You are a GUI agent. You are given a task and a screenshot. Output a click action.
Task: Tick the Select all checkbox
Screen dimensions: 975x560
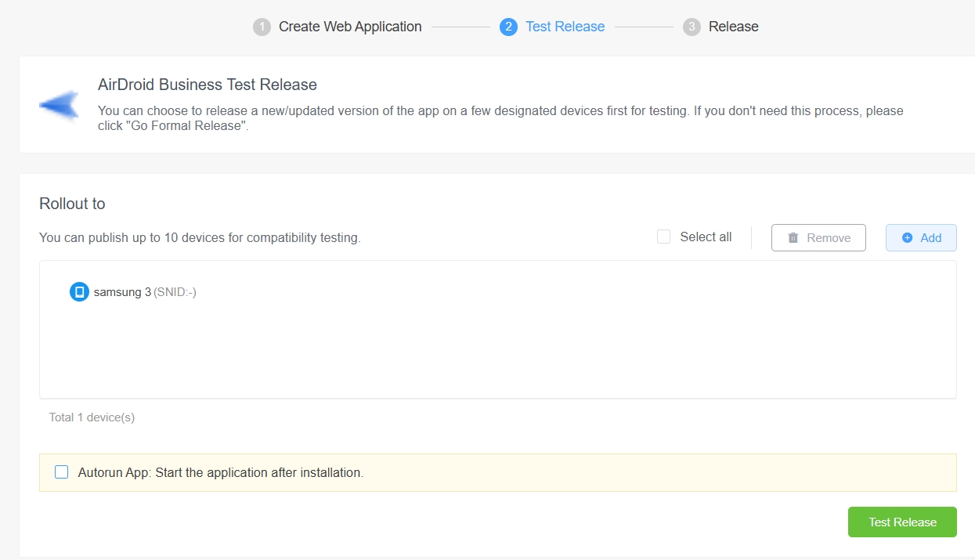tap(663, 237)
